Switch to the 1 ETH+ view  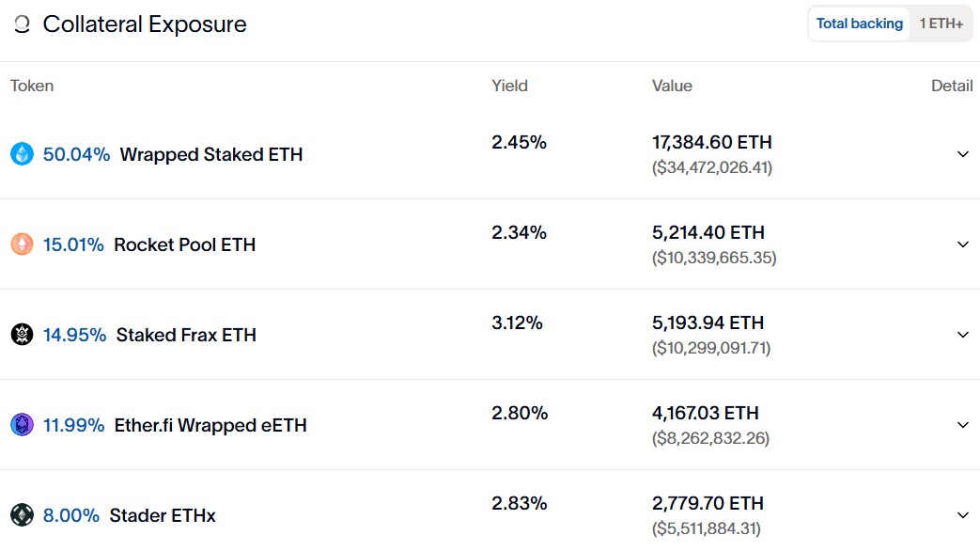point(942,23)
